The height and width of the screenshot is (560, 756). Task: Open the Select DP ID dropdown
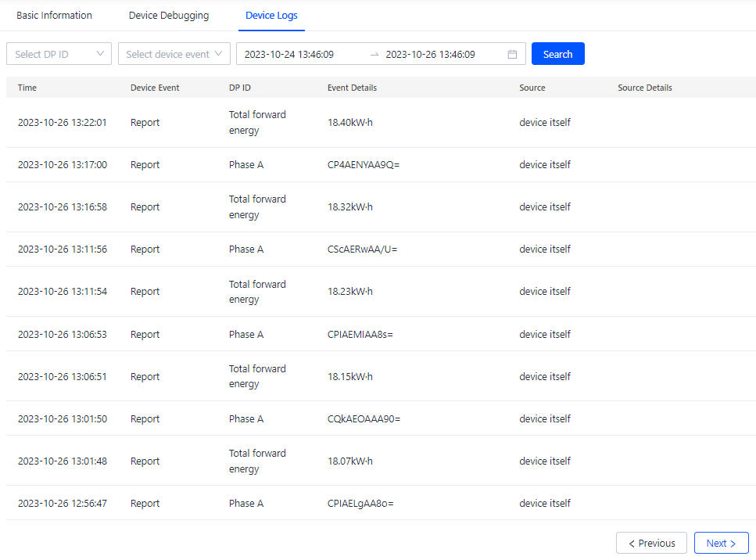(59, 54)
